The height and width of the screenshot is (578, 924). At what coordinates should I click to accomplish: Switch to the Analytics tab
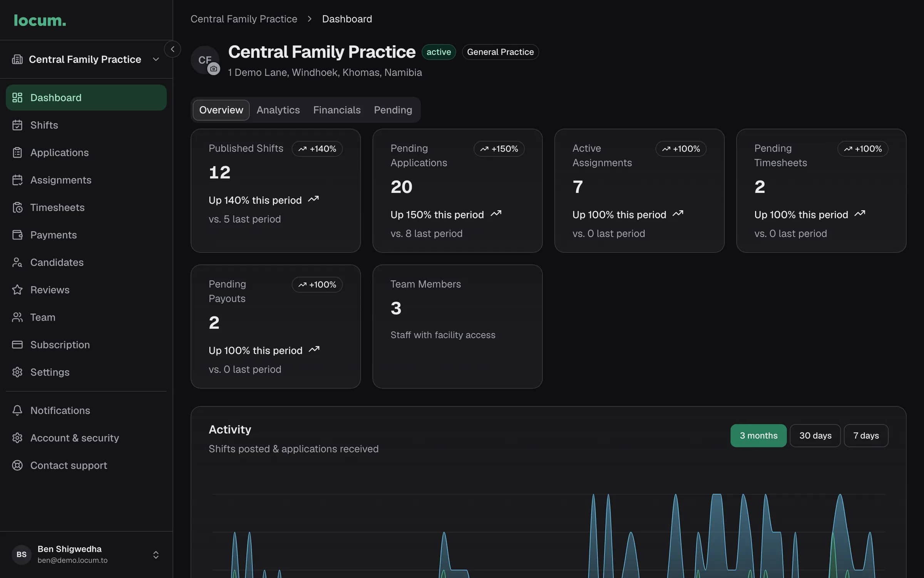(278, 110)
